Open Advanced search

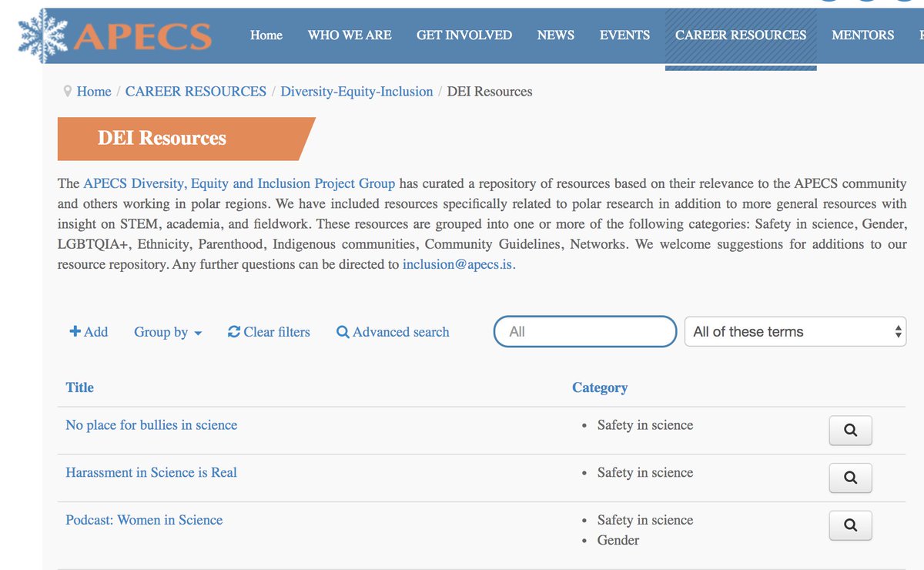click(393, 332)
